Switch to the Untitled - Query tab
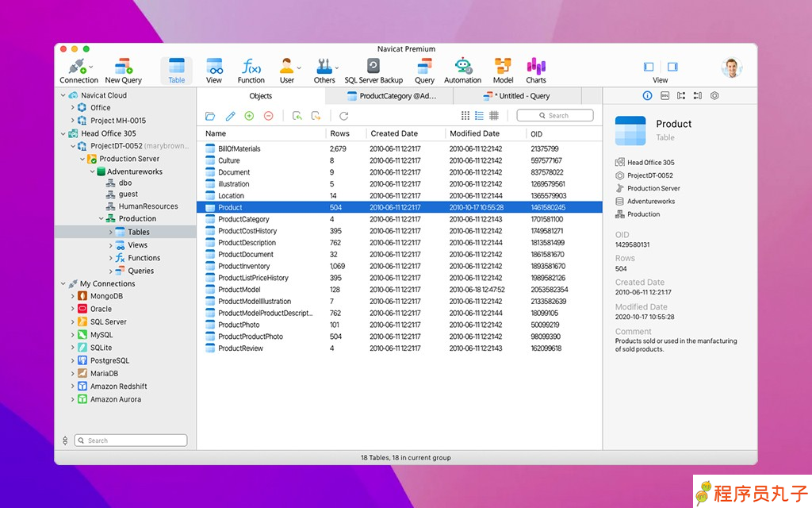Screen dimensions: 812x508 click(517, 96)
